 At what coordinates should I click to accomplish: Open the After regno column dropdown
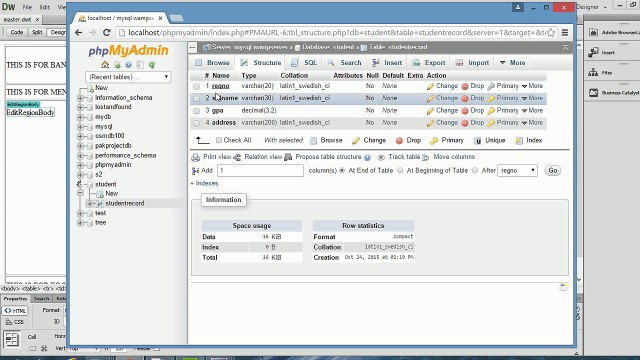[x=517, y=171]
